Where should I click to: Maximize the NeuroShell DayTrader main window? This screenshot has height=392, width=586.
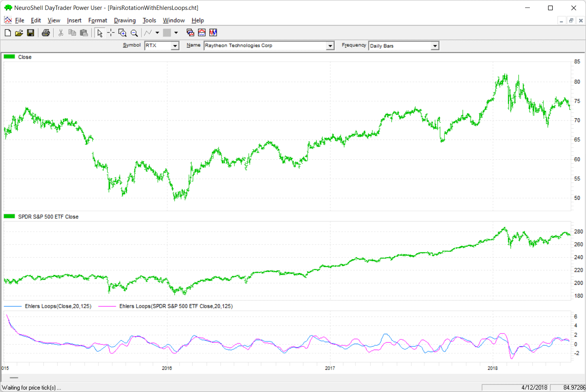[550, 8]
